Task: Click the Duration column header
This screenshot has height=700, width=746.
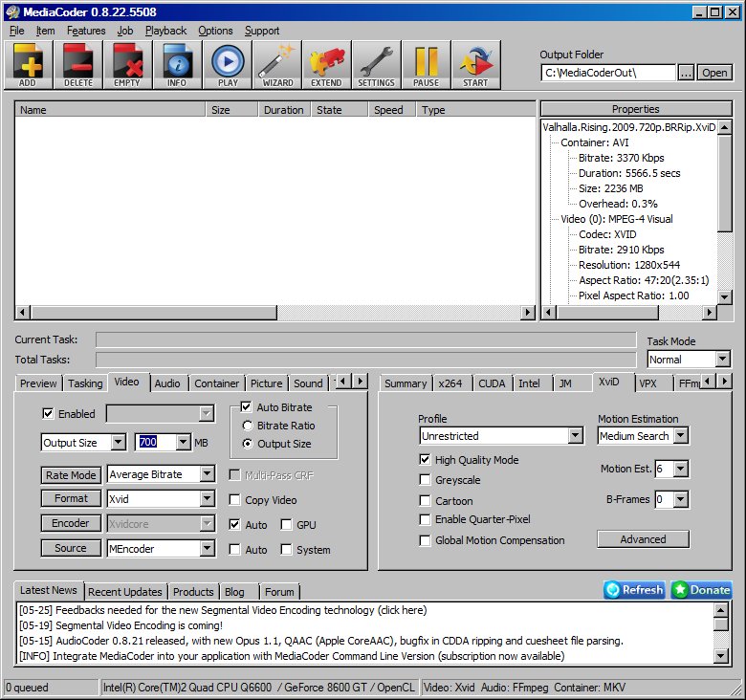Action: (284, 110)
